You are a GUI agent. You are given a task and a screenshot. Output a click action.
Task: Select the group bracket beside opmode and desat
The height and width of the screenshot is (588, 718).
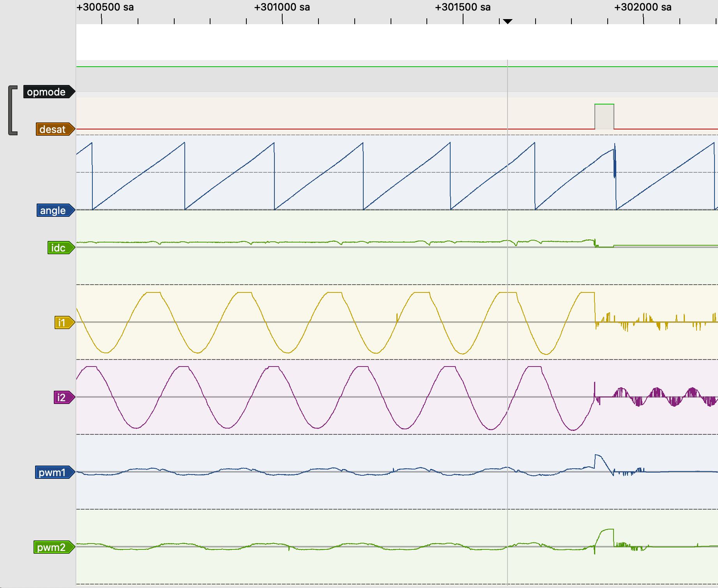click(12, 110)
